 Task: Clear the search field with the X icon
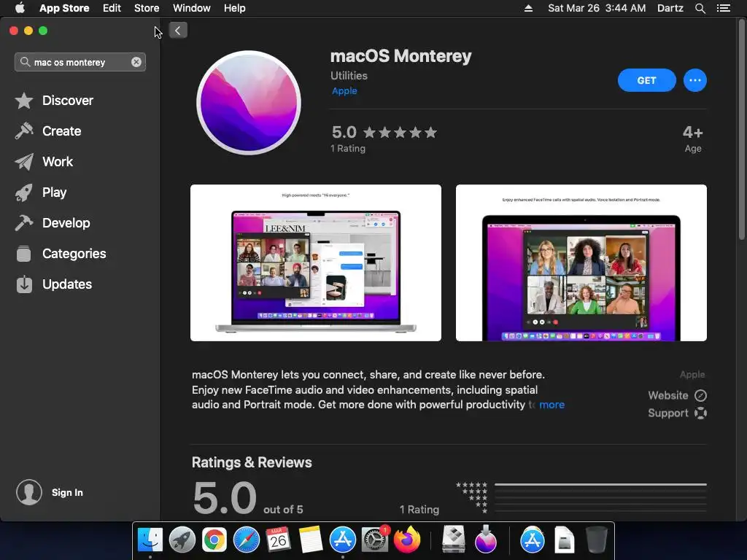click(x=136, y=62)
